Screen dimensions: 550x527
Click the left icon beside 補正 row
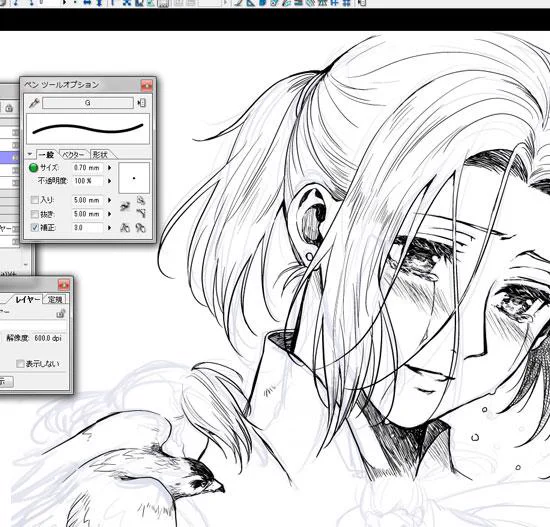pyautogui.click(x=125, y=228)
